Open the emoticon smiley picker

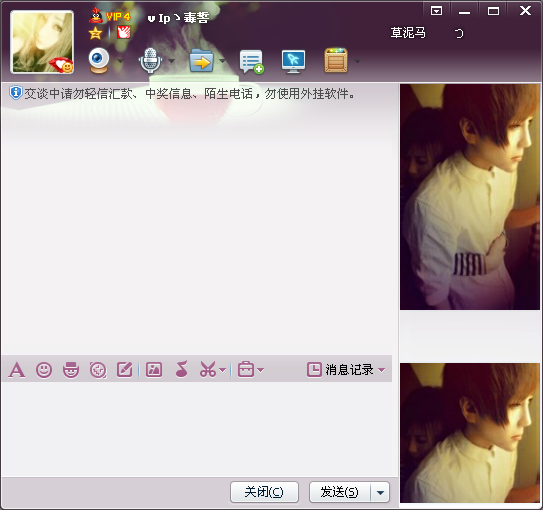coord(44,370)
